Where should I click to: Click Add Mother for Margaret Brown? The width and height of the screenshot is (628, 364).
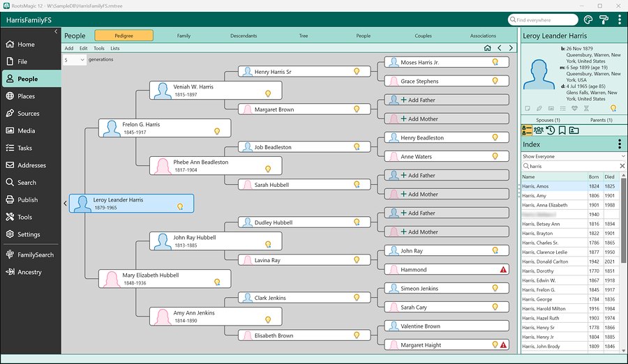[x=447, y=119]
